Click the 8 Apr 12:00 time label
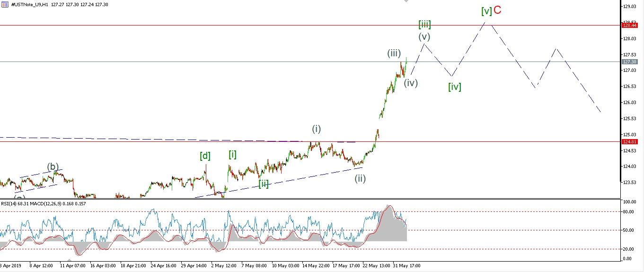 [42, 266]
